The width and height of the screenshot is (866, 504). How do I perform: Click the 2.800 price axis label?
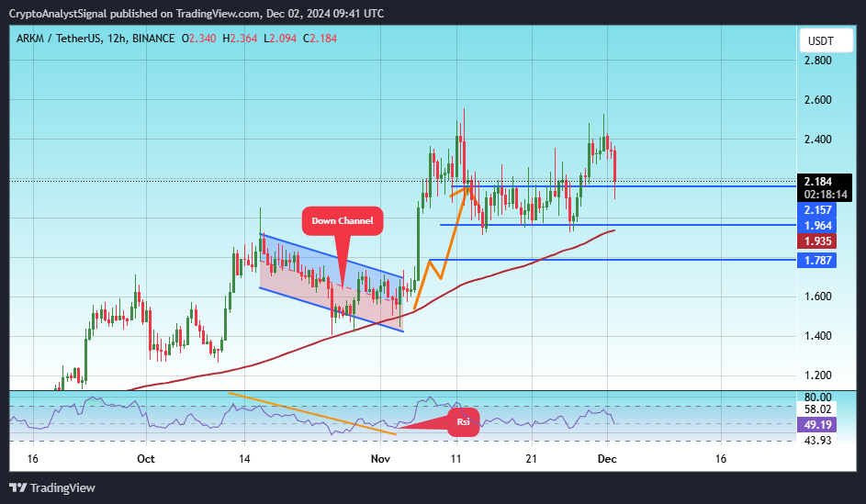coord(818,61)
